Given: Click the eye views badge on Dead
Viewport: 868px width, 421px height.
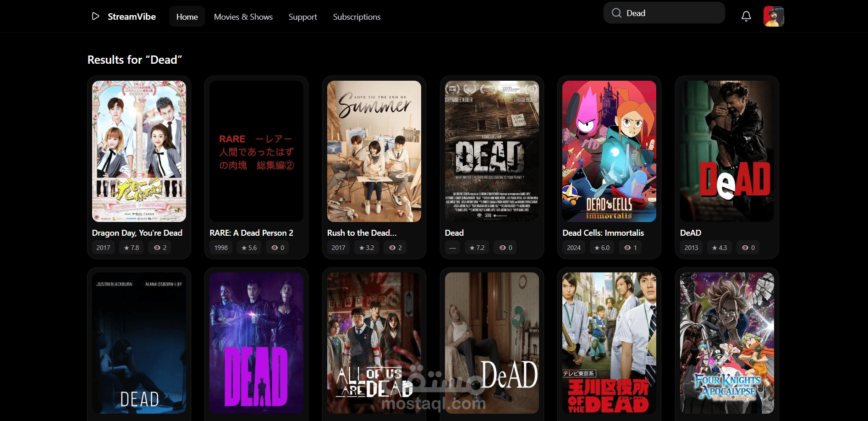Looking at the screenshot, I should click(505, 248).
